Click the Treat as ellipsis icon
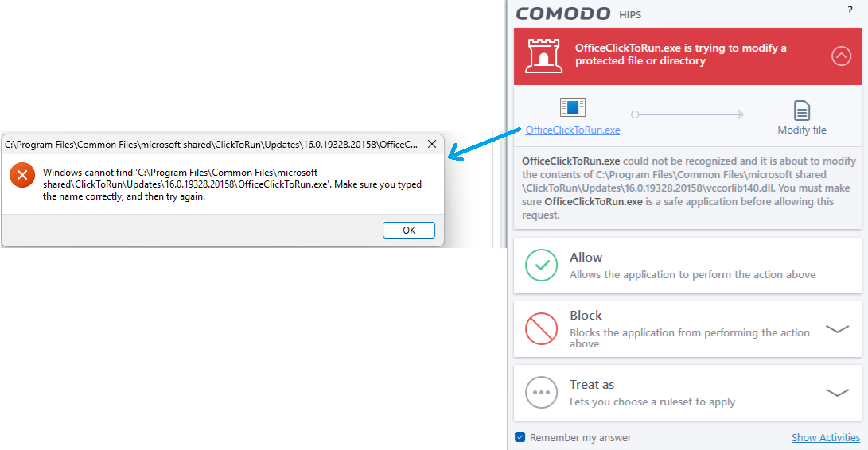This screenshot has width=868, height=450. (x=541, y=392)
